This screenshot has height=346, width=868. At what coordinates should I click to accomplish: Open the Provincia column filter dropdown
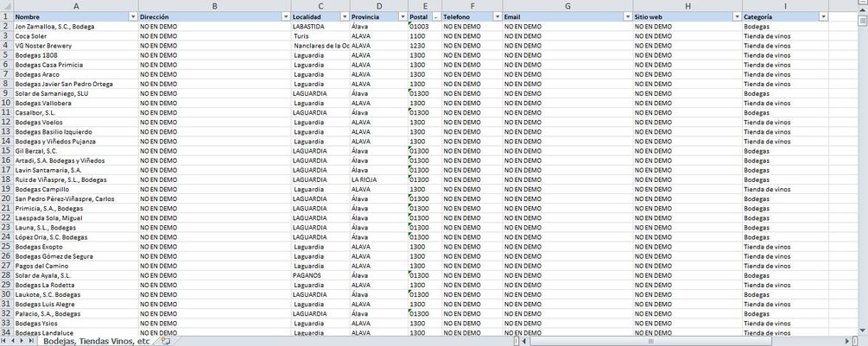pyautogui.click(x=402, y=17)
